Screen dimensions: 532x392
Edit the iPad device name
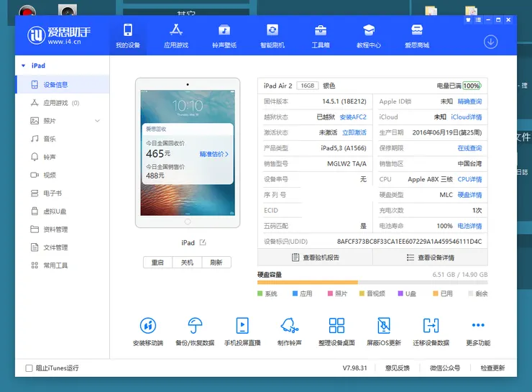click(203, 242)
